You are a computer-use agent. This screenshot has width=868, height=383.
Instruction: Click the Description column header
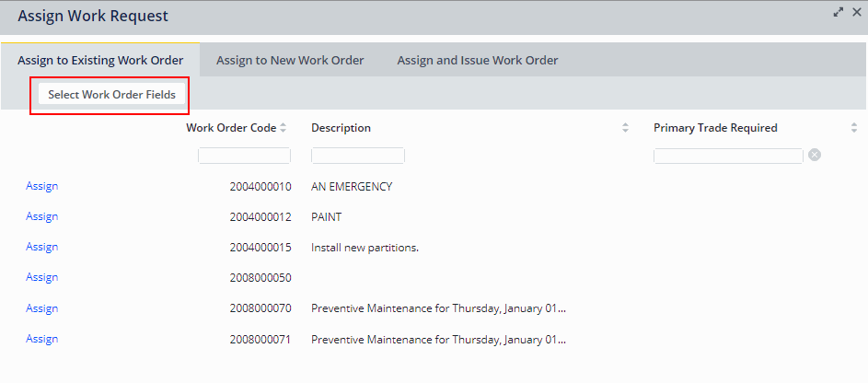pyautogui.click(x=341, y=128)
